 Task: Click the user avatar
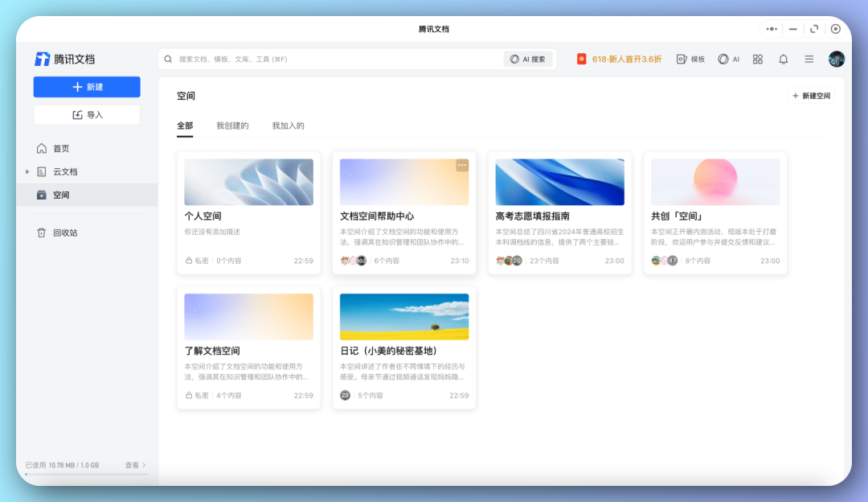837,60
